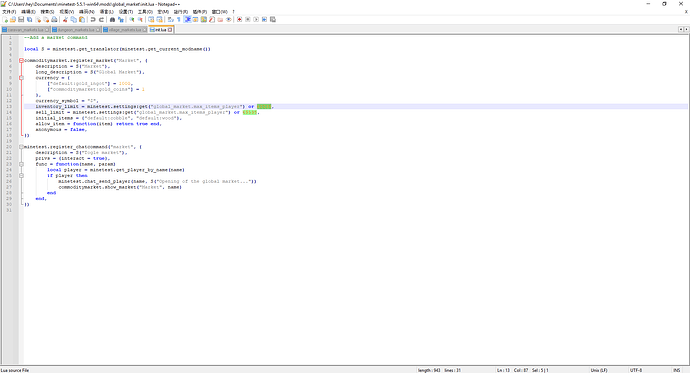Viewport: 690px width, 373px height.
Task: Open Find with the binoculars icon
Action: click(112, 19)
